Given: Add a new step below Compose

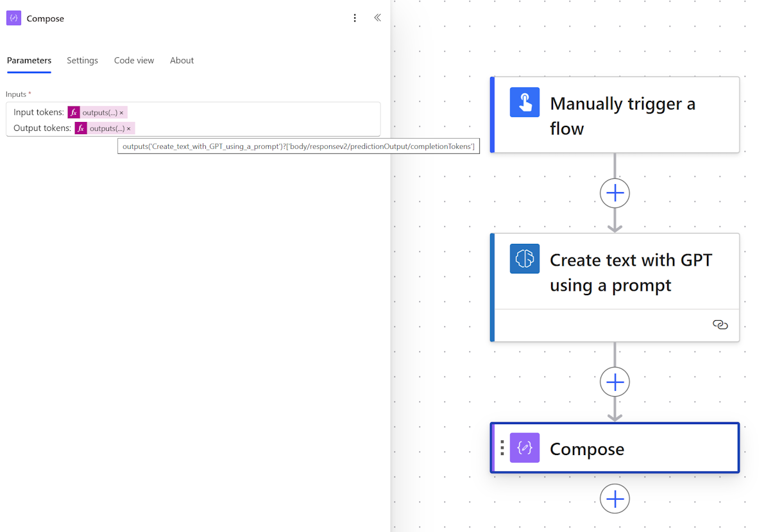Looking at the screenshot, I should [x=615, y=499].
